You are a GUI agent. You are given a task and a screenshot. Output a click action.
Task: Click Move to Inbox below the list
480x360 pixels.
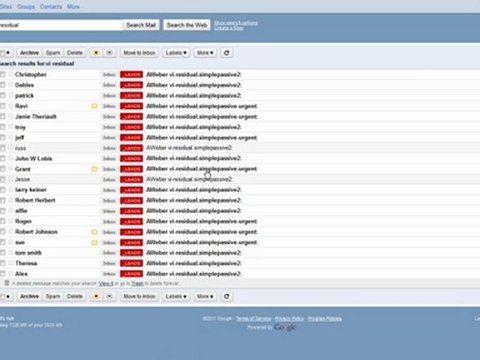[x=139, y=296]
